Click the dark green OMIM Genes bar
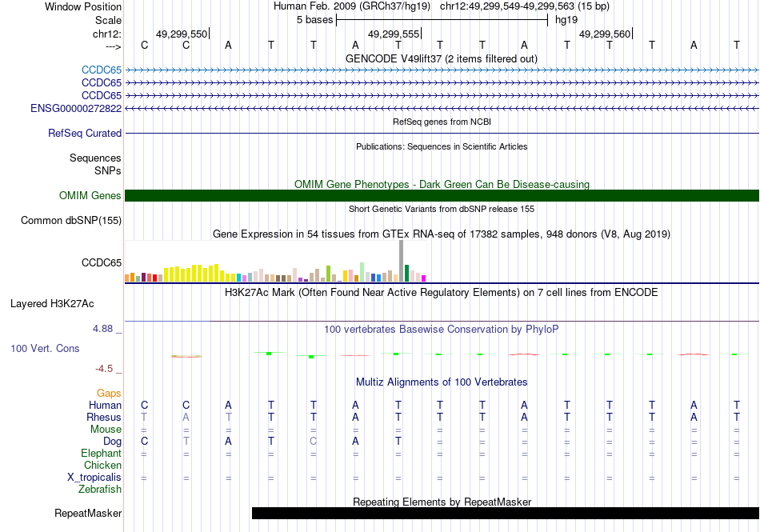The image size is (760, 532). 442,195
